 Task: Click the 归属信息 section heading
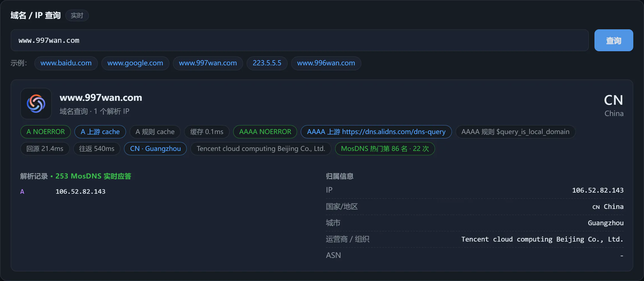[340, 176]
